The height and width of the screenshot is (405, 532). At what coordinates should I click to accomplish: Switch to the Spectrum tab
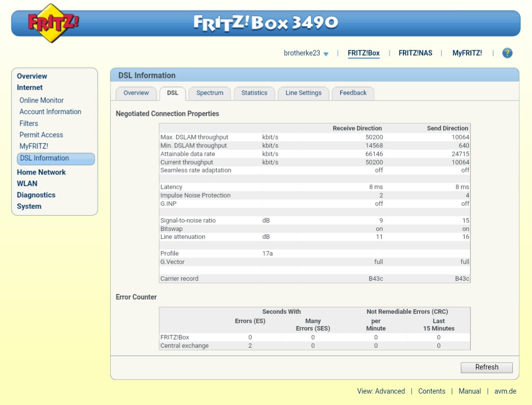point(209,93)
